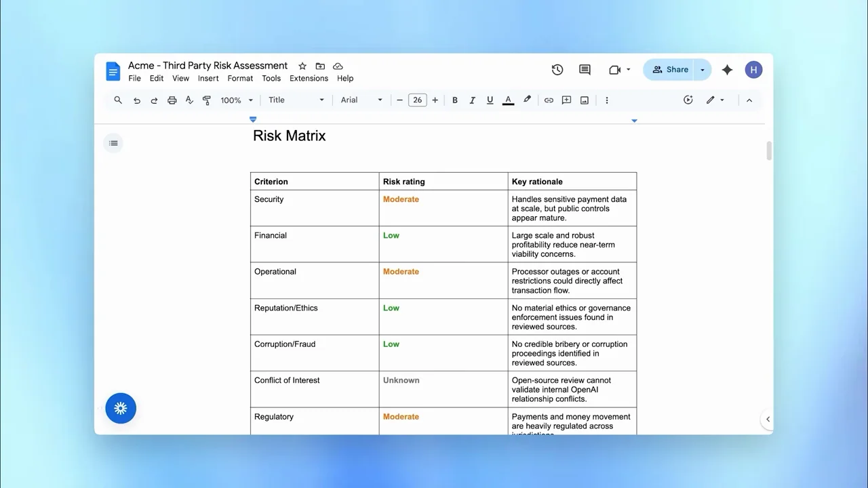Viewport: 868px width, 488px height.
Task: Insert an image from the toolbar
Action: point(585,100)
